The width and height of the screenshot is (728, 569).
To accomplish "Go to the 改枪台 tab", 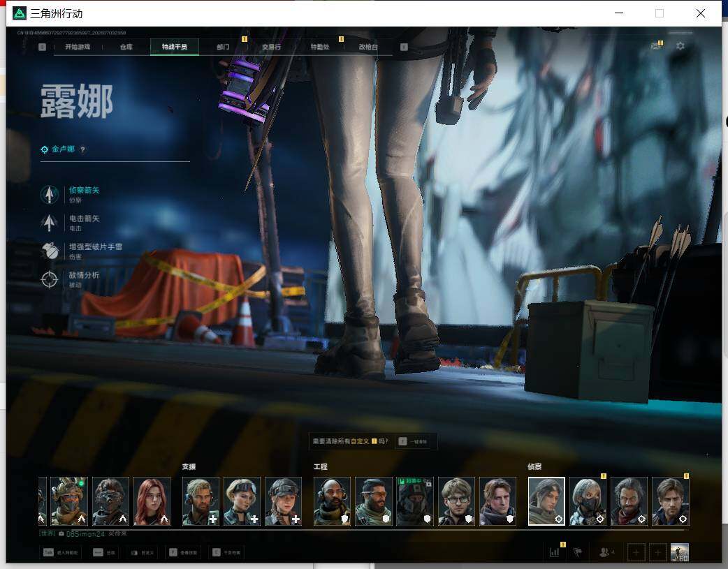I will click(368, 47).
